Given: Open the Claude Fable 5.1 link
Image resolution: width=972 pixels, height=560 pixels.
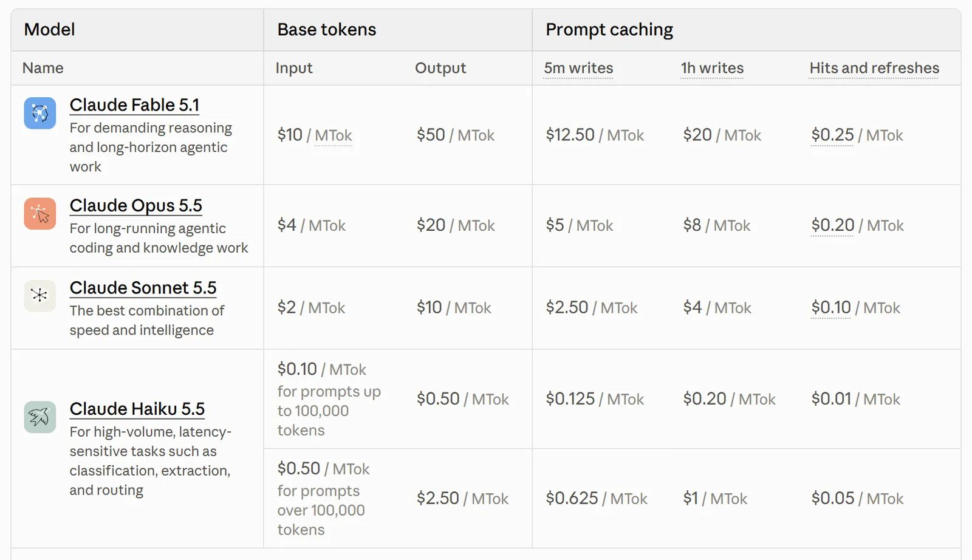Looking at the screenshot, I should [x=134, y=105].
